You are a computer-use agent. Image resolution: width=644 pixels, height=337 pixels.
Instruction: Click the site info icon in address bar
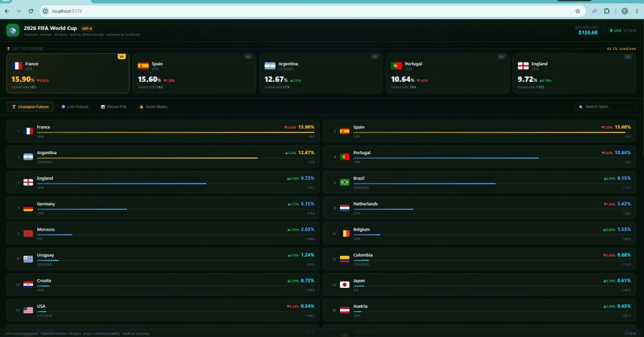46,11
